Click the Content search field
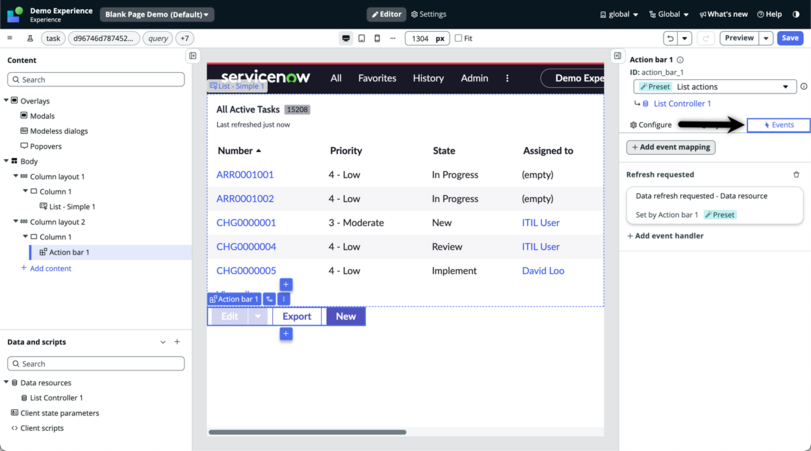This screenshot has height=451, width=811. (96, 80)
